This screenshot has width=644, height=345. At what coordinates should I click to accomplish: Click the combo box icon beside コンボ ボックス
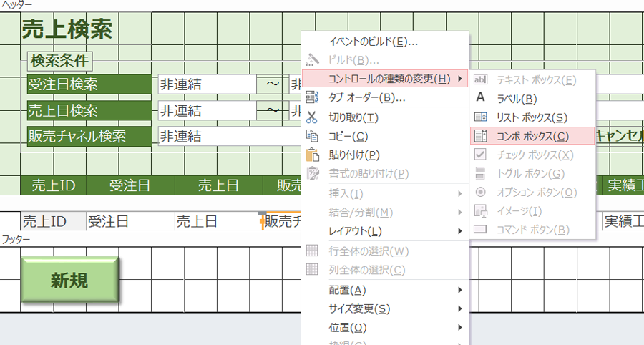point(481,136)
